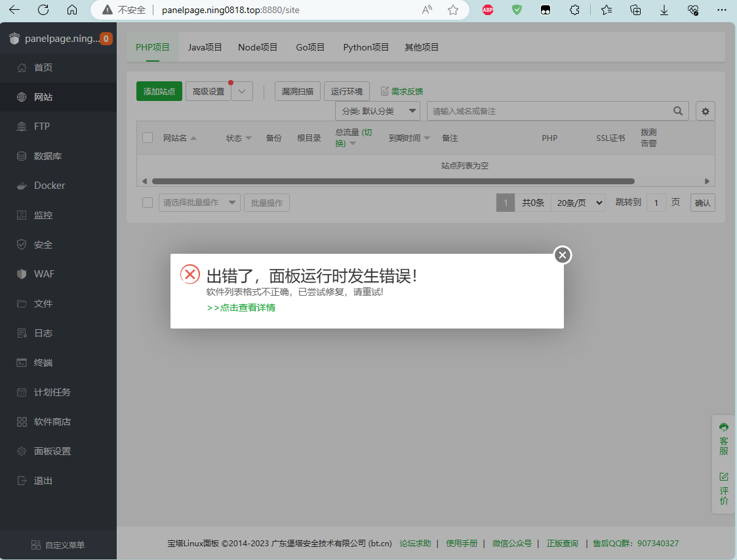Screen dimensions: 737x560
Task: Open the 评价 feedback side widget
Action: click(724, 489)
